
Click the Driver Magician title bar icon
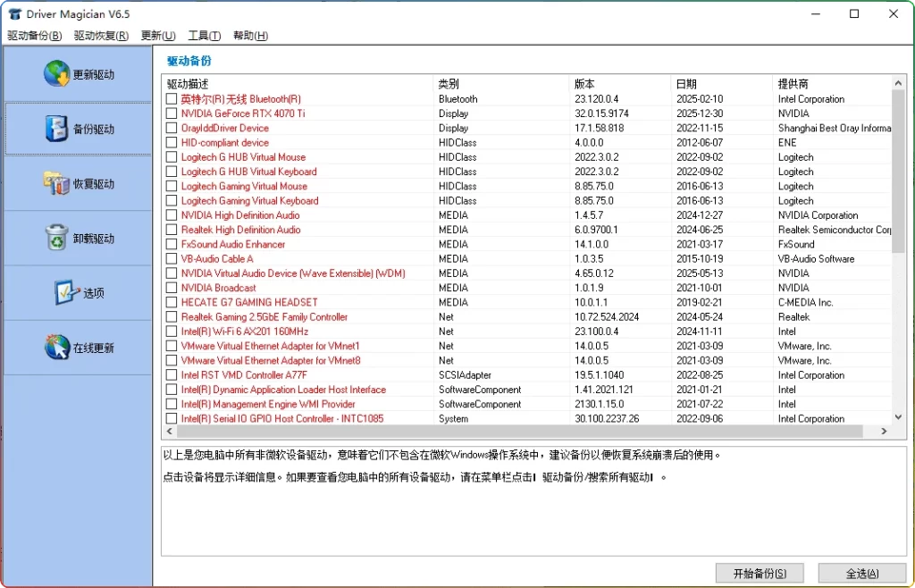(13, 13)
